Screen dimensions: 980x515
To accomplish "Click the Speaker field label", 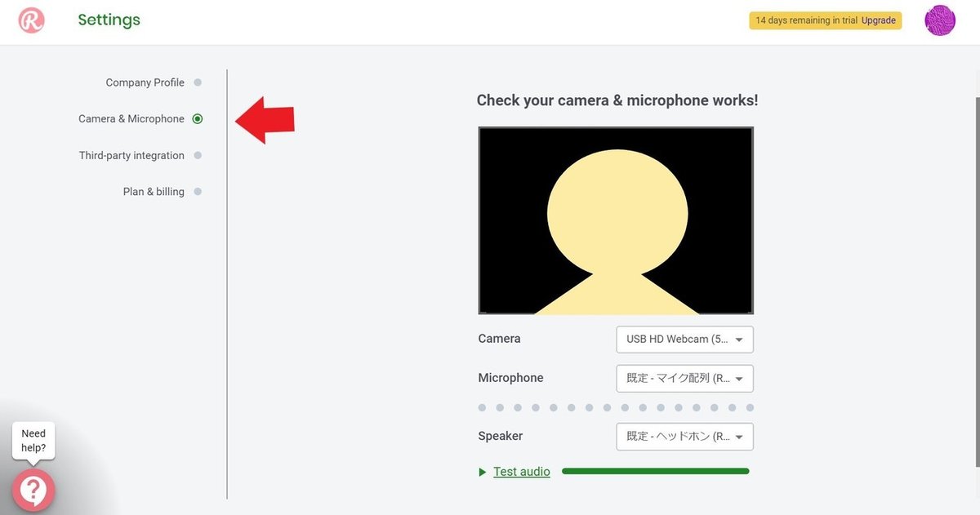I will [x=500, y=436].
